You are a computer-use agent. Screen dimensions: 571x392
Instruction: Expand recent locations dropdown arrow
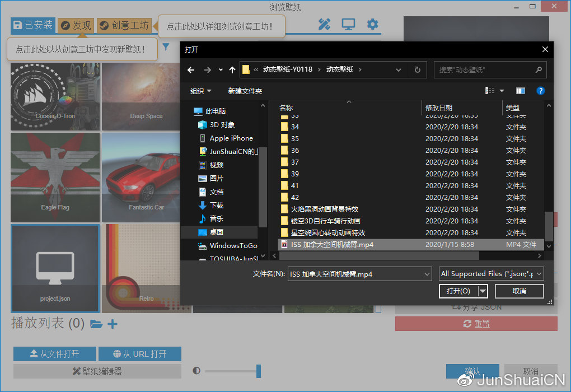(x=221, y=70)
